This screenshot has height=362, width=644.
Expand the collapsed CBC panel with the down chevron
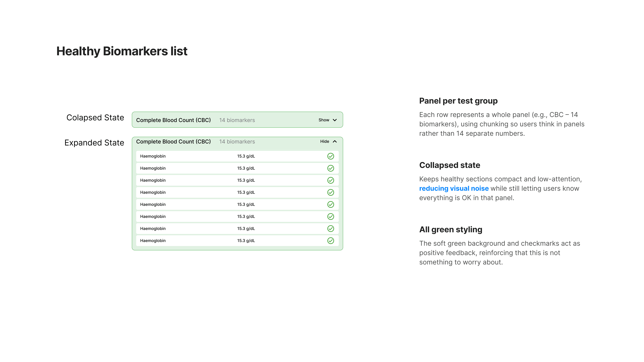[x=335, y=120]
